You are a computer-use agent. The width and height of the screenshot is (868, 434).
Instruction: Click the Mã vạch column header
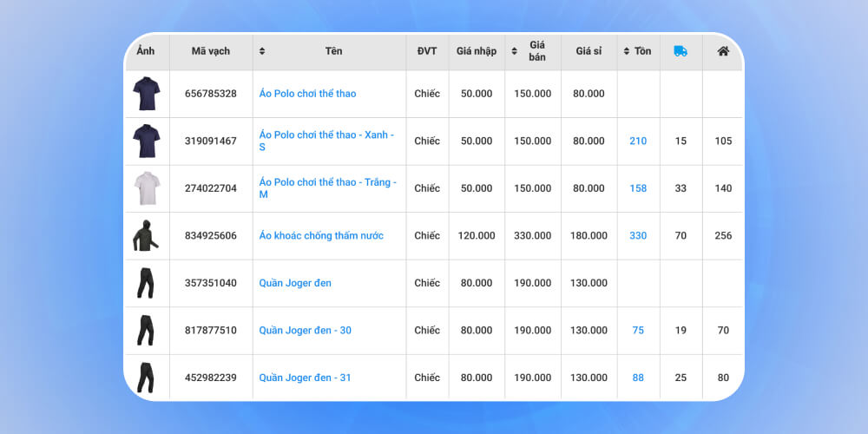pos(211,51)
